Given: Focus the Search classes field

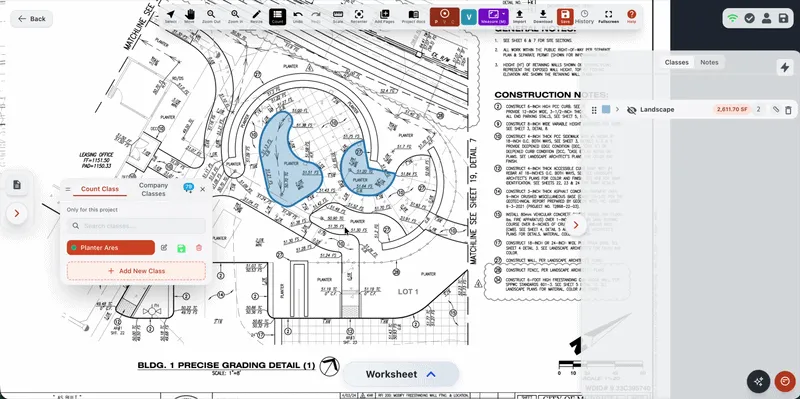Looking at the screenshot, I should (x=136, y=226).
